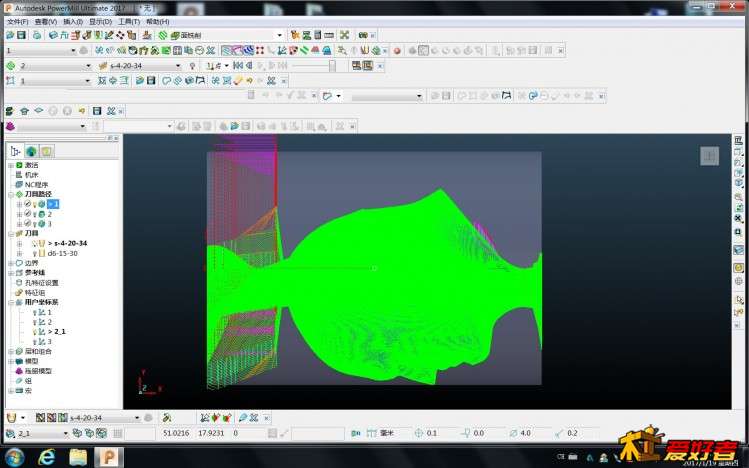Select the NC程序 tree item
This screenshot has height=468, width=749.
click(36, 185)
